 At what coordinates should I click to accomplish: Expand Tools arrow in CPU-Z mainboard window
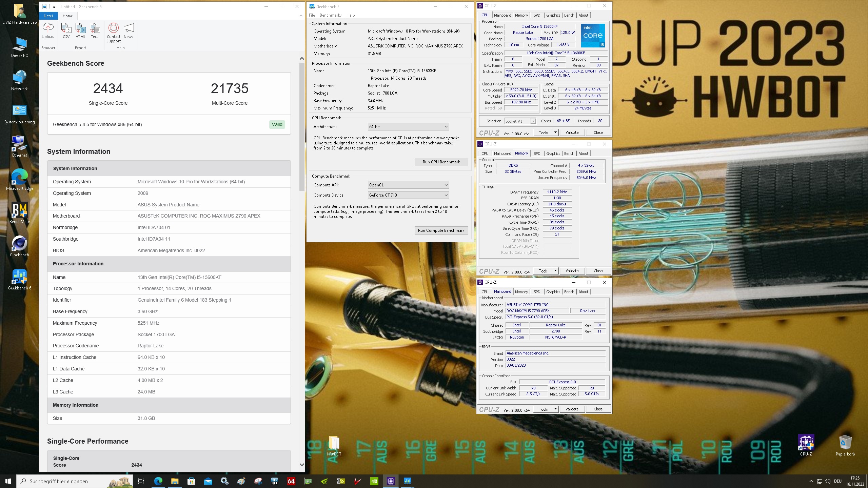(555, 409)
